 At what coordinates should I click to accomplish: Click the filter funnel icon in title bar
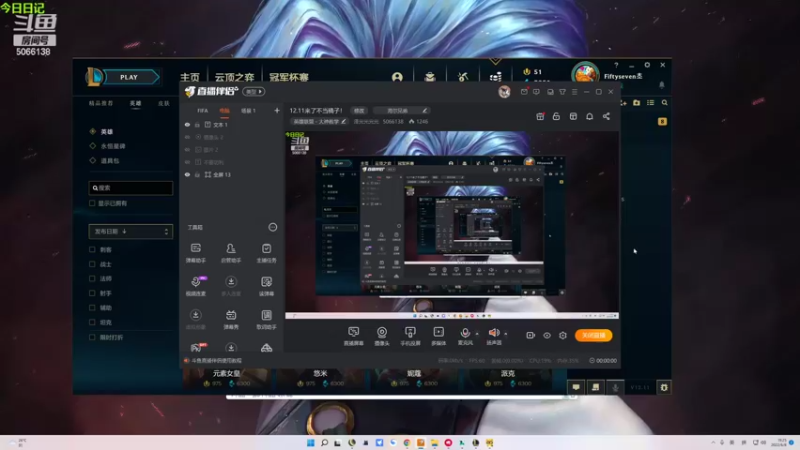(562, 92)
